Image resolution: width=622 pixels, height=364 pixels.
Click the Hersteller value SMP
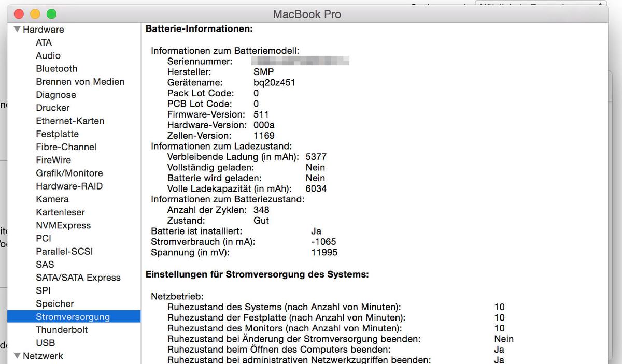click(263, 72)
